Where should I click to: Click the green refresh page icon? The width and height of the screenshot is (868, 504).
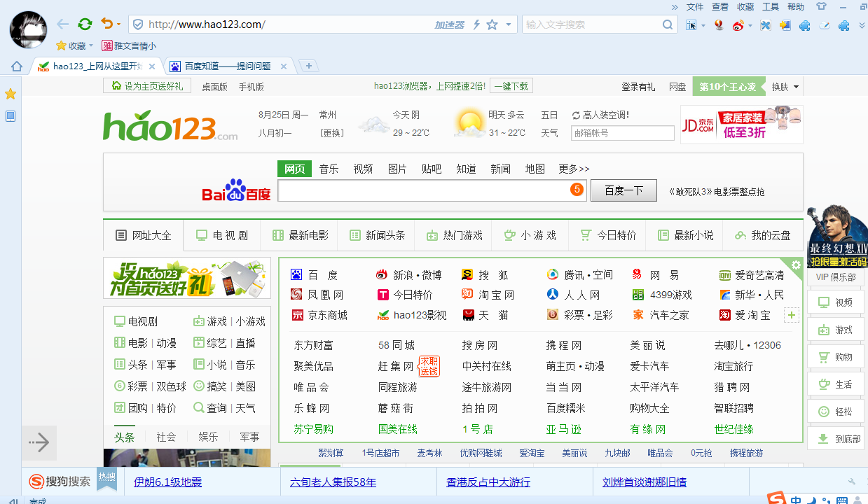85,24
